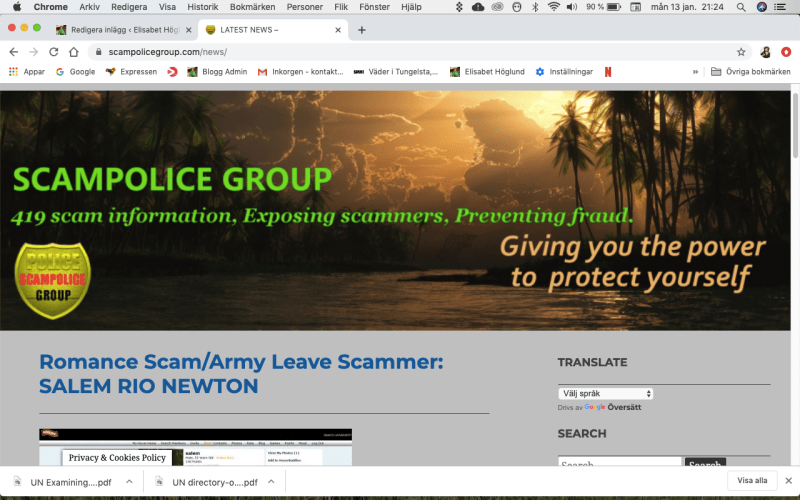Open the Elisabet Höglund bookmark
This screenshot has width=800, height=500.
(x=487, y=72)
